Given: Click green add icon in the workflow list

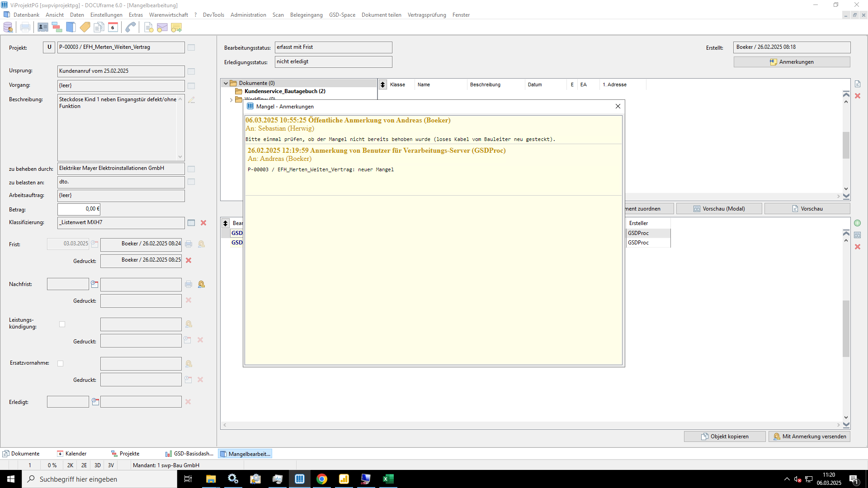Looking at the screenshot, I should (857, 223).
